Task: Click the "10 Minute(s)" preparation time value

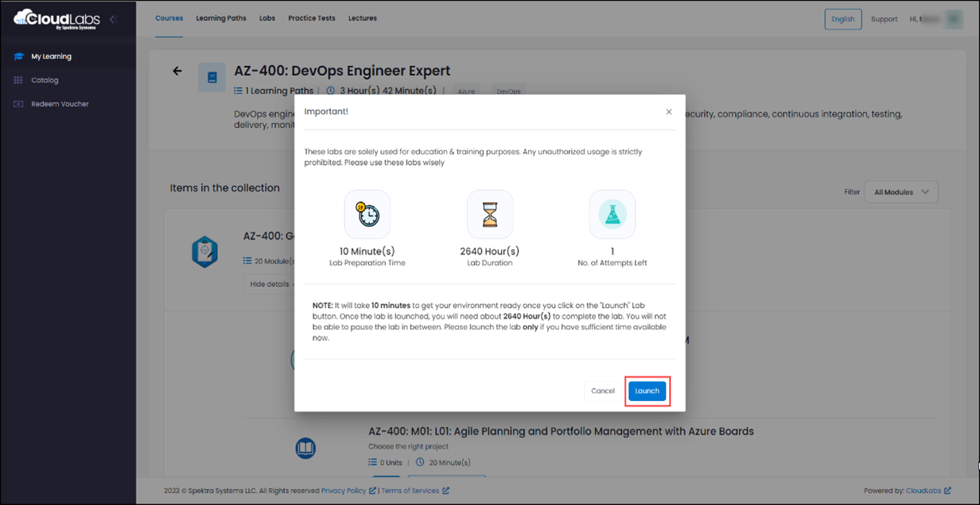Action: click(x=367, y=251)
